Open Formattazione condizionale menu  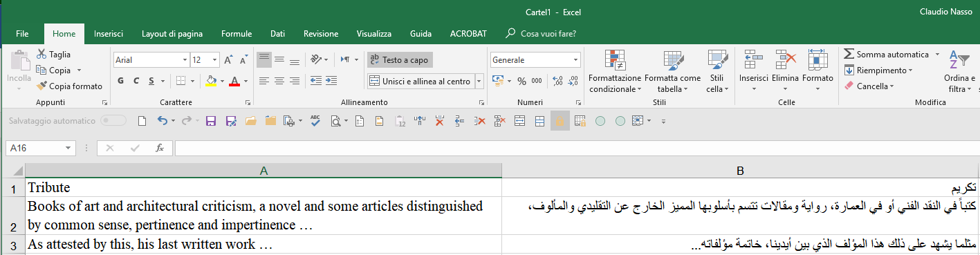pyautogui.click(x=615, y=71)
